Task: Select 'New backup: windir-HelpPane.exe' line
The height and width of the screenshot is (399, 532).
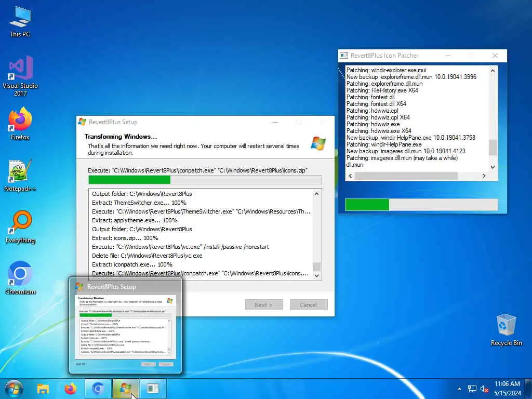Action: tap(410, 137)
